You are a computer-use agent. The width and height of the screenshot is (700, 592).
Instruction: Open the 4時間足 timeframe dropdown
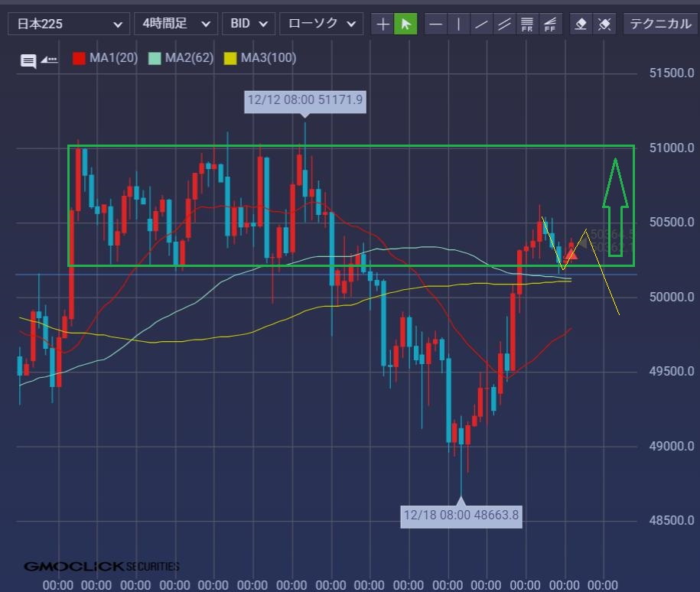point(175,24)
